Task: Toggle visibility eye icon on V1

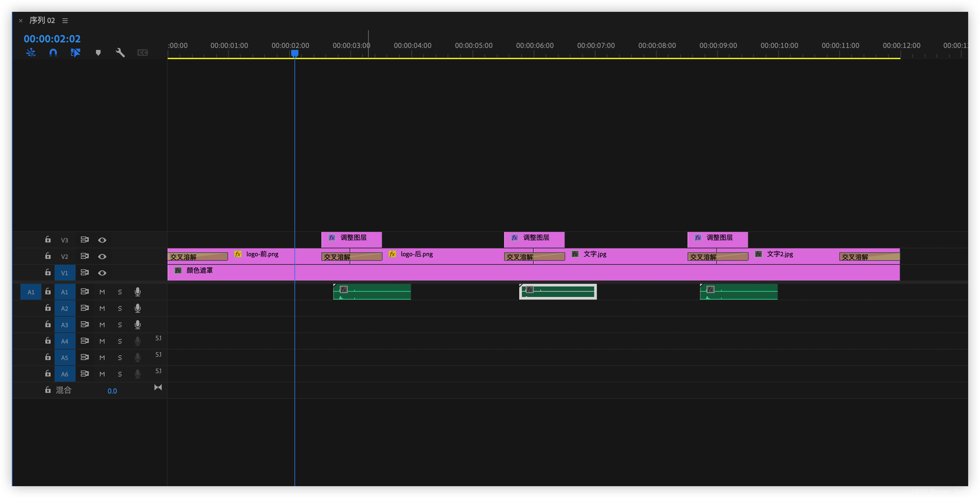Action: 102,273
